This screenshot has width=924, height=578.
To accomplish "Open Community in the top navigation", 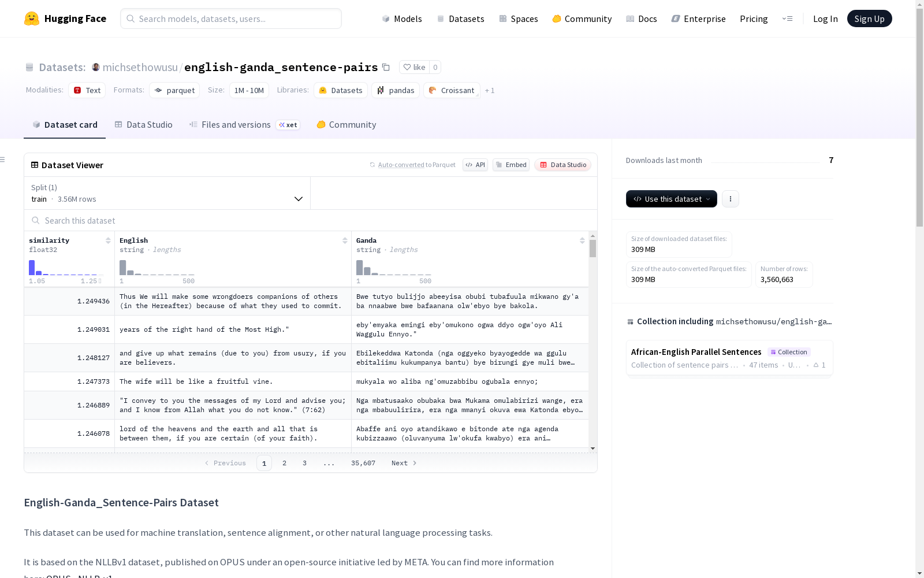I will (582, 18).
